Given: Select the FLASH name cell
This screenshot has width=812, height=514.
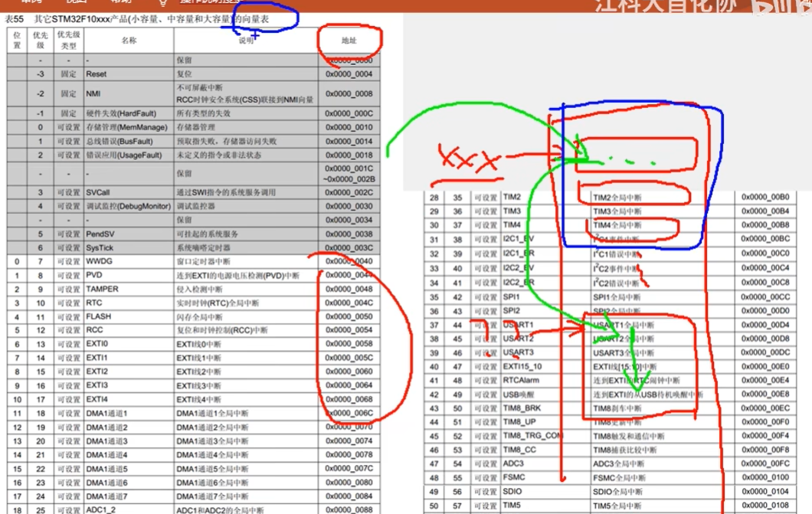Looking at the screenshot, I should coord(129,317).
